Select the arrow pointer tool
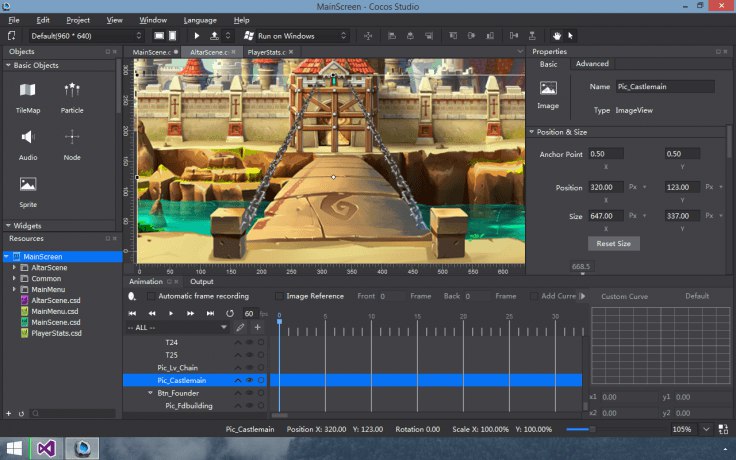Image resolution: width=736 pixels, height=460 pixels. click(570, 36)
